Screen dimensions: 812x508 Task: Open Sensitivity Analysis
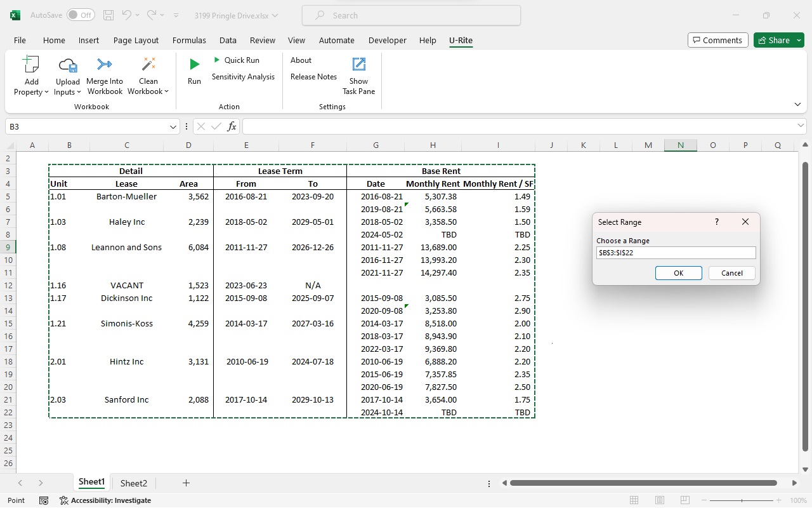[243, 76]
